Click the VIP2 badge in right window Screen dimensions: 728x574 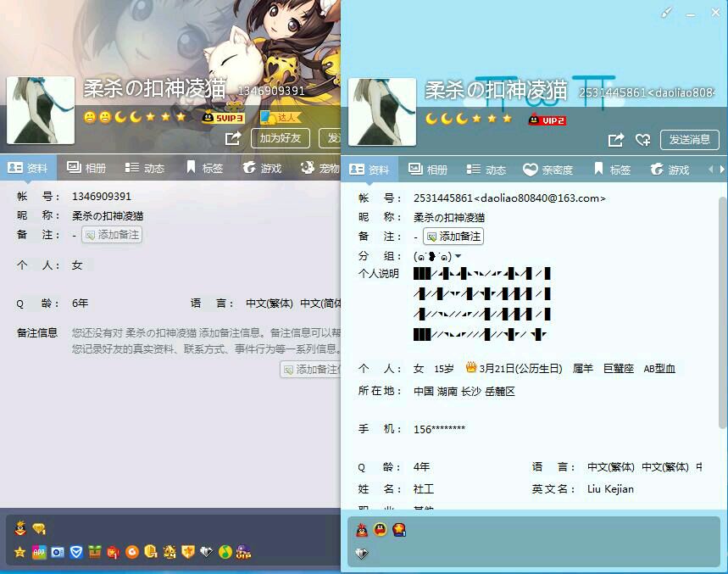tap(547, 120)
